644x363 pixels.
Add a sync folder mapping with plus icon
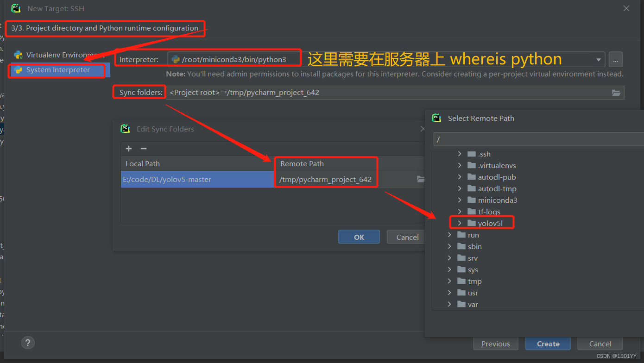(x=129, y=149)
